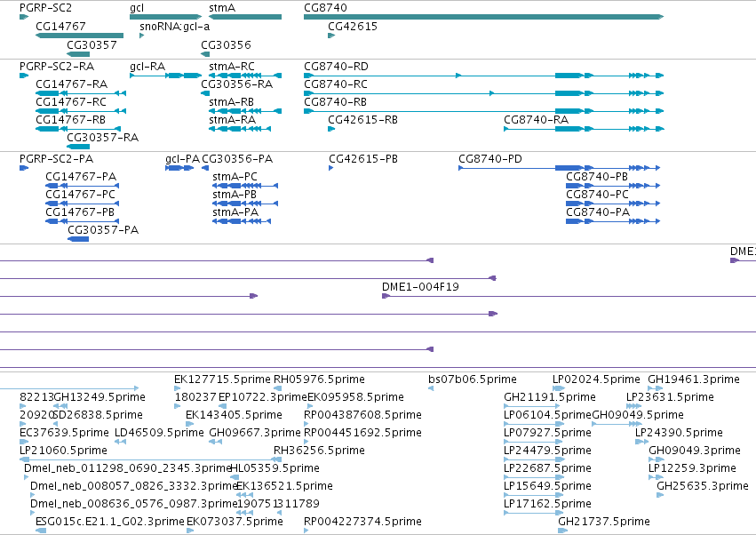Select the RH36256.5prime EST label
Viewport: 756px width, 535px height.
[319, 451]
